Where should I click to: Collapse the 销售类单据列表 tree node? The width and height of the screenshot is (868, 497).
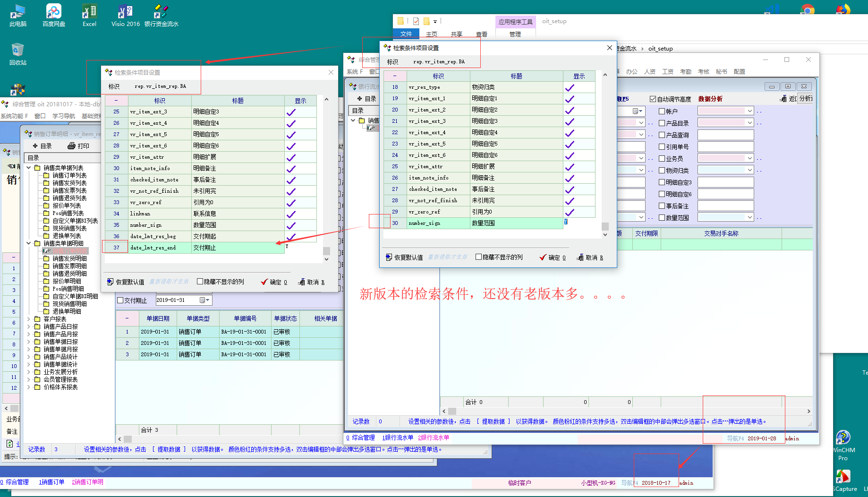29,168
